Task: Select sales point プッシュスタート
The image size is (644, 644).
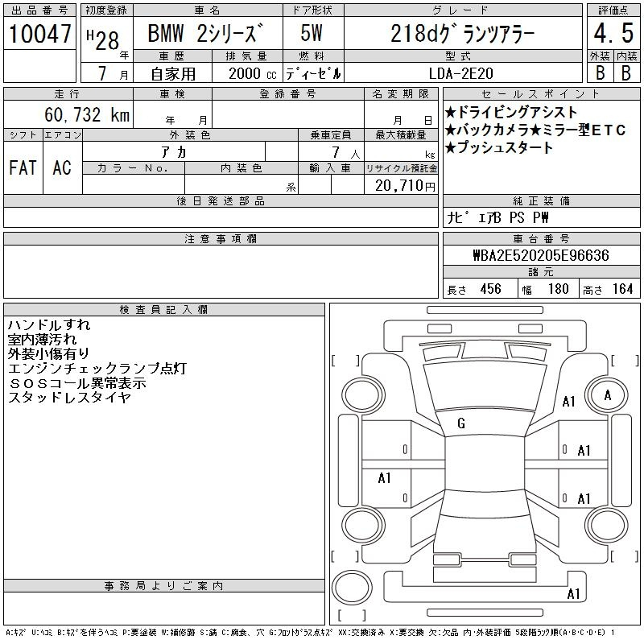Action: pyautogui.click(x=499, y=147)
